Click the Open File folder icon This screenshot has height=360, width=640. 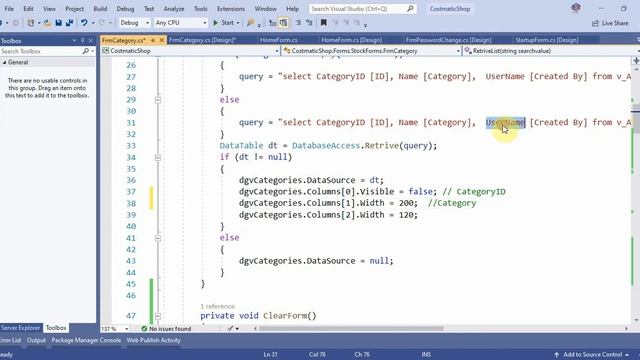point(47,23)
